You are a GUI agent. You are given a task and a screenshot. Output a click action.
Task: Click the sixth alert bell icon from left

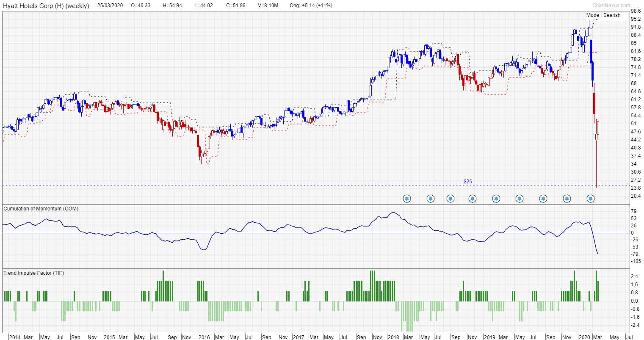(x=520, y=198)
